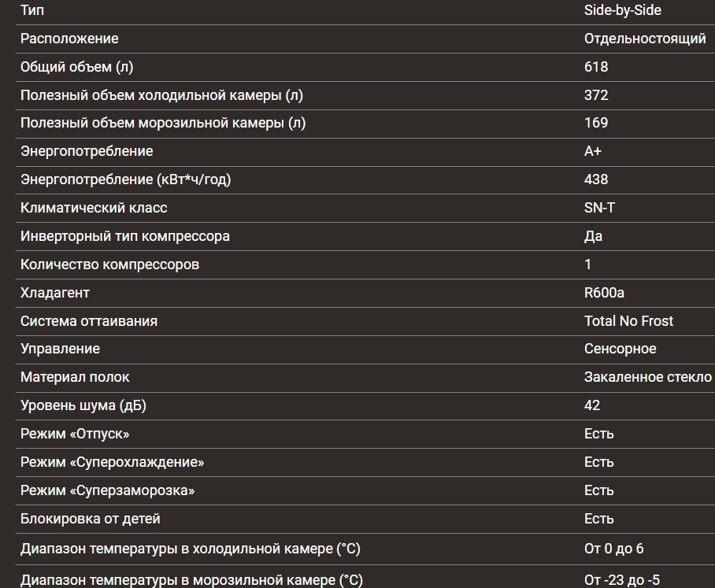
Task: Click the "Side-by-Side" type value
Action: pyautogui.click(x=622, y=10)
